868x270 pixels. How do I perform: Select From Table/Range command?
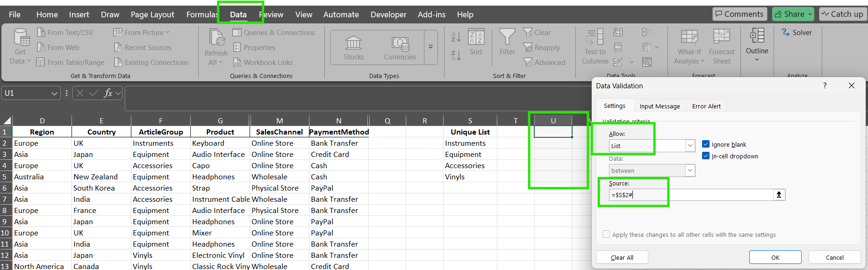tap(70, 62)
